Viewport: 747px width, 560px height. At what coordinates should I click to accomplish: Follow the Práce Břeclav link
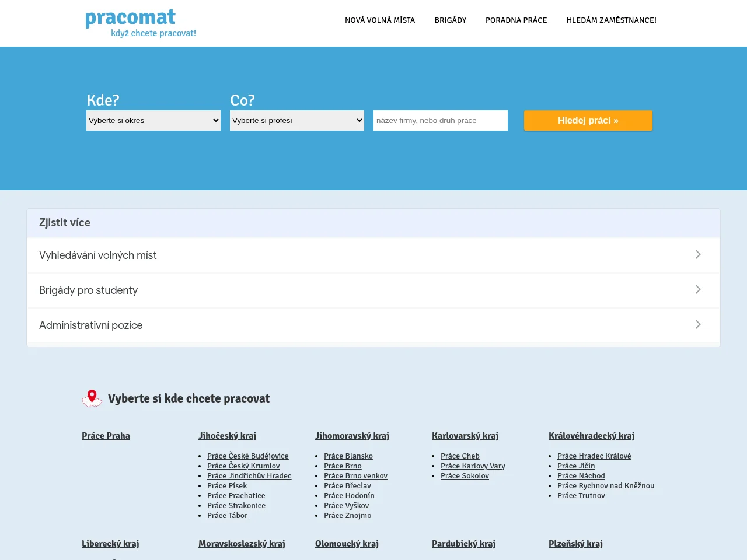[x=347, y=486]
